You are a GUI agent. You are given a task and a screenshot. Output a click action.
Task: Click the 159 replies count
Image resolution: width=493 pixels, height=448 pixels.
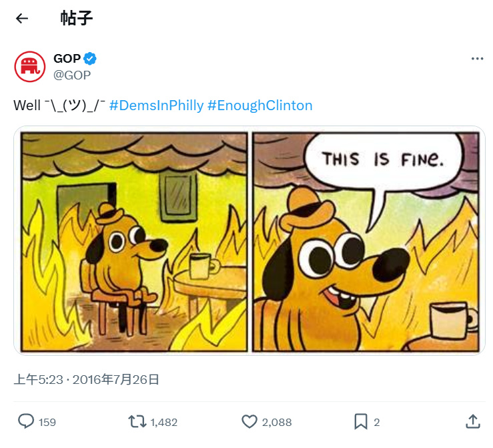point(47,422)
